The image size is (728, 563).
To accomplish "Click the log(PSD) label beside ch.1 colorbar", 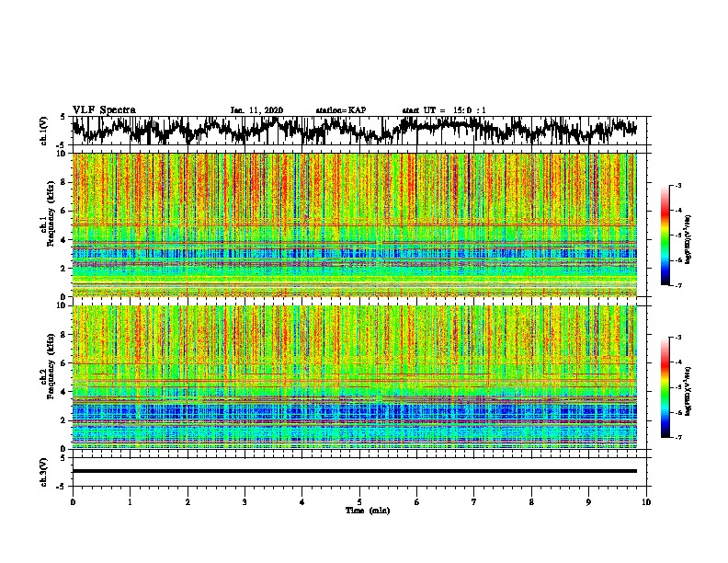I will click(688, 240).
